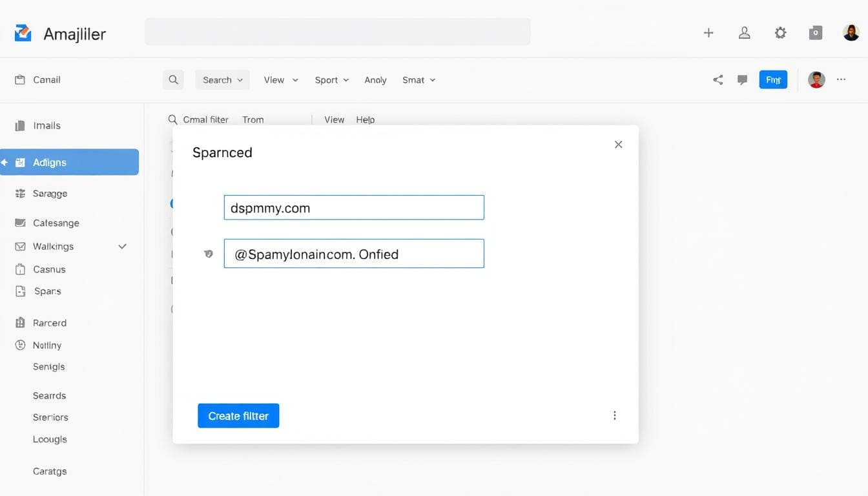This screenshot has height=496, width=868.
Task: Collapse the Walkings chevron in sidebar
Action: (123, 246)
